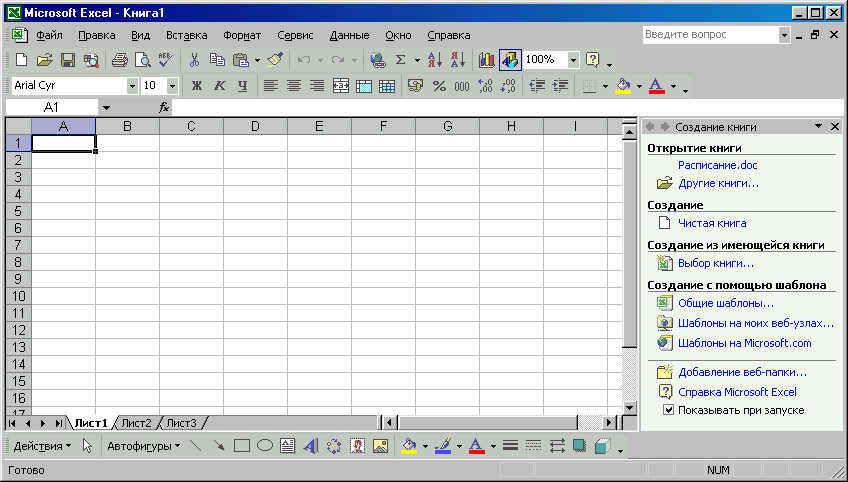This screenshot has width=848, height=482.
Task: Sort descending with the Я-A icon
Action: pyautogui.click(x=458, y=60)
